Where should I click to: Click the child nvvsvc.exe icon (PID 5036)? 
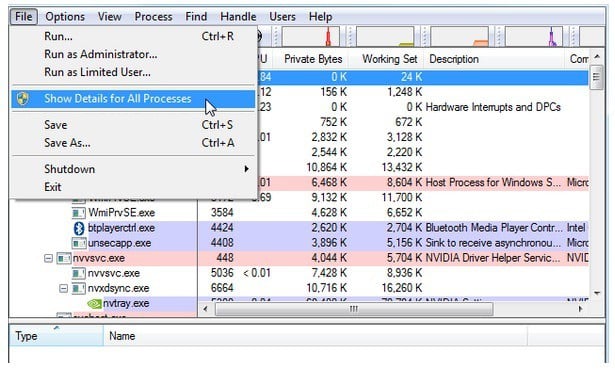[x=78, y=273]
